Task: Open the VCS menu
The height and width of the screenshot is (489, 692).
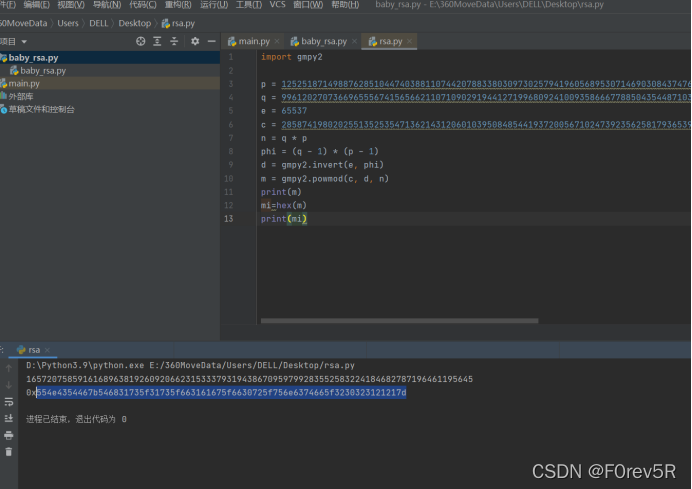Action: tap(278, 4)
